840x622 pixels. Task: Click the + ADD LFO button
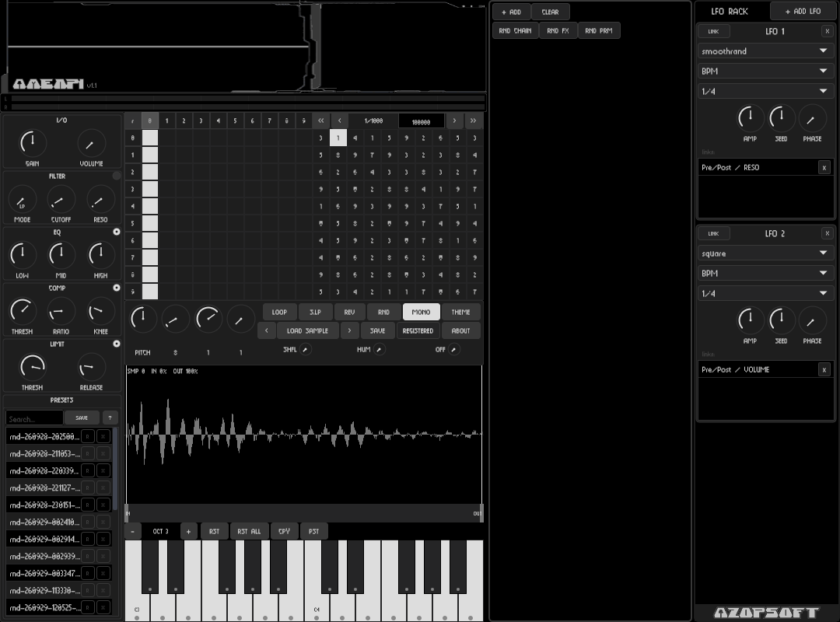pos(803,11)
